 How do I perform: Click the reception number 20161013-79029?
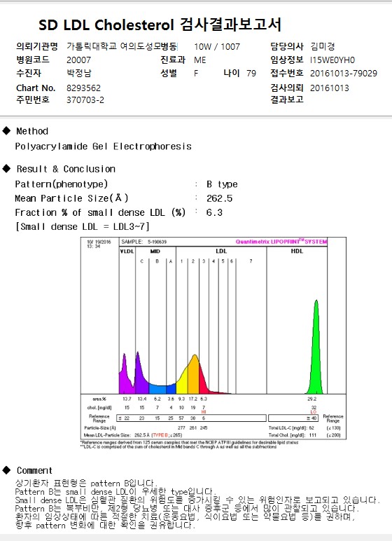coord(344,73)
